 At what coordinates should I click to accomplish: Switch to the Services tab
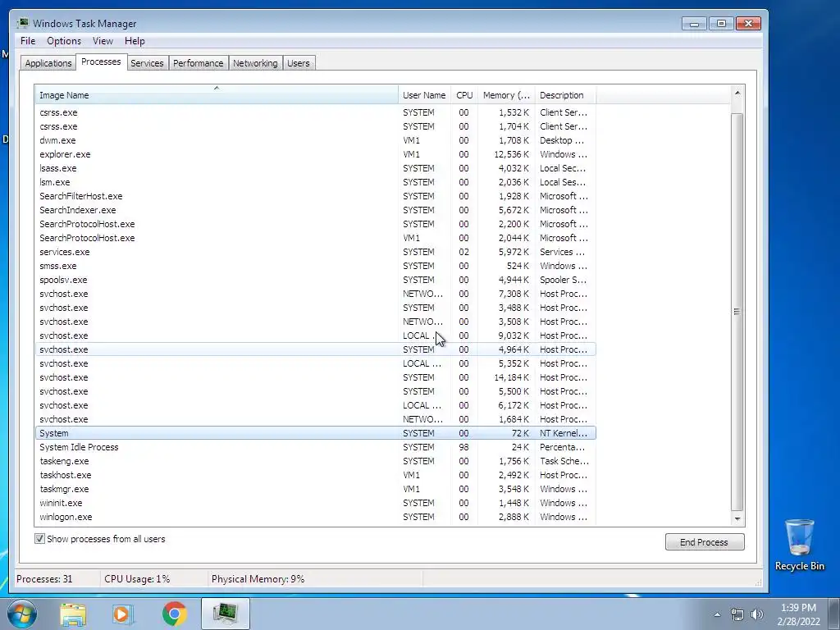[147, 62]
